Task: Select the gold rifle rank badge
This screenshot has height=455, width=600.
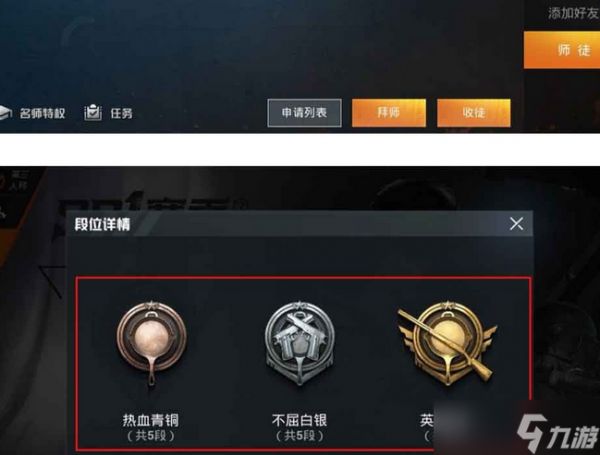Action: tap(447, 341)
